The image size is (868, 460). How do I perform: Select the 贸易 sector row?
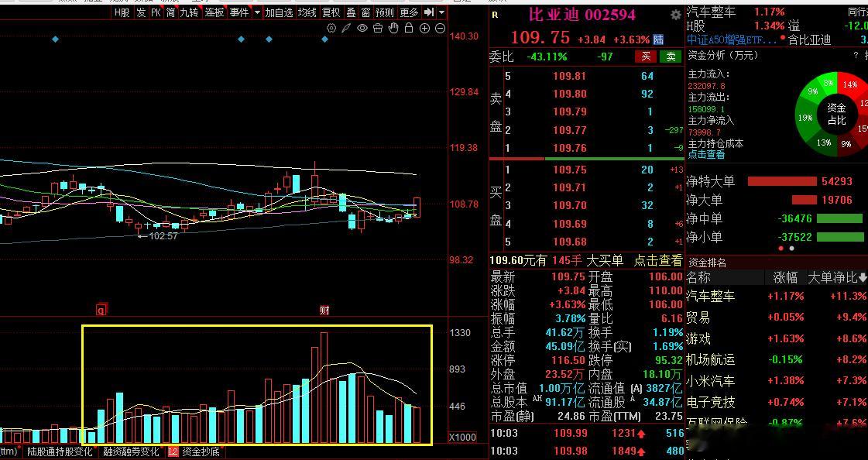[x=777, y=318]
